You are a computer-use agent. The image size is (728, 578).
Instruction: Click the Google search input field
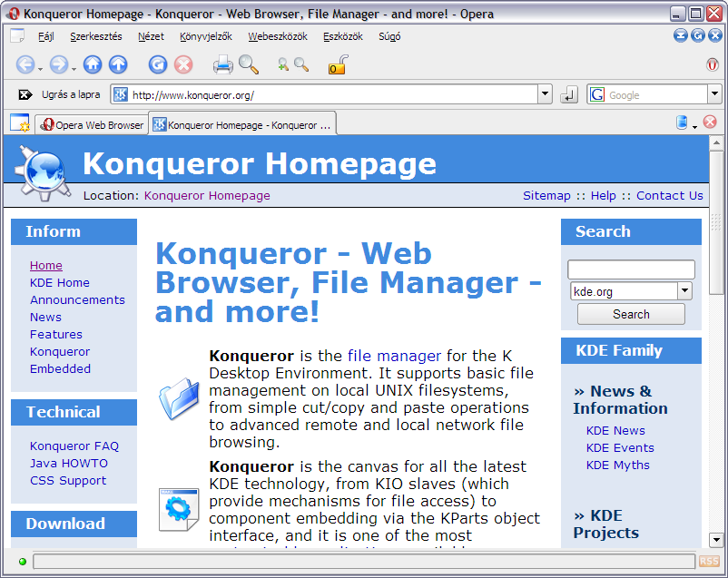(656, 94)
